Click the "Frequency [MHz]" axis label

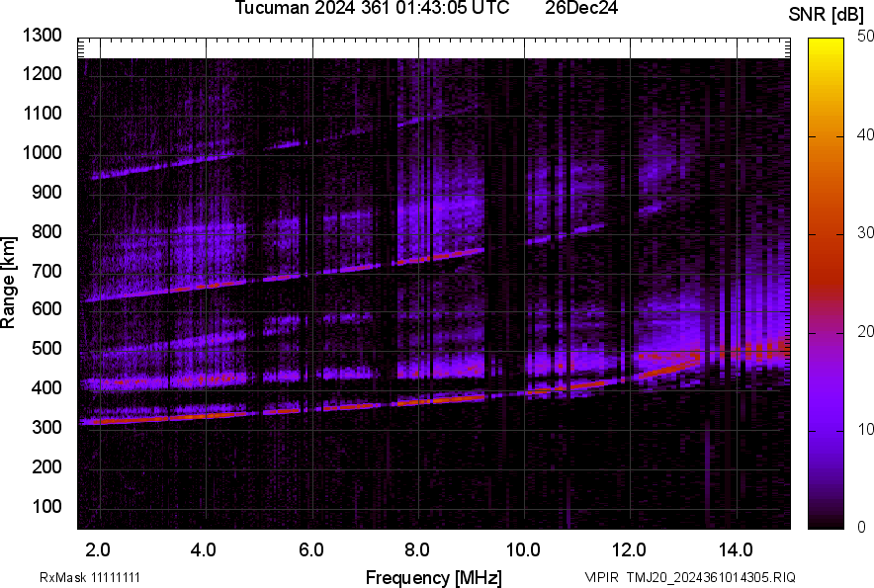pyautogui.click(x=434, y=577)
